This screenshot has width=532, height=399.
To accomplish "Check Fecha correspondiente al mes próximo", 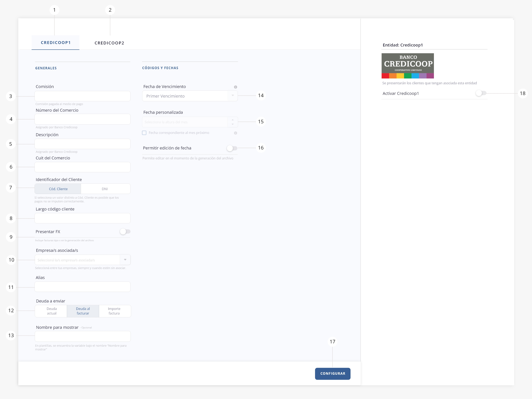I will tap(144, 133).
